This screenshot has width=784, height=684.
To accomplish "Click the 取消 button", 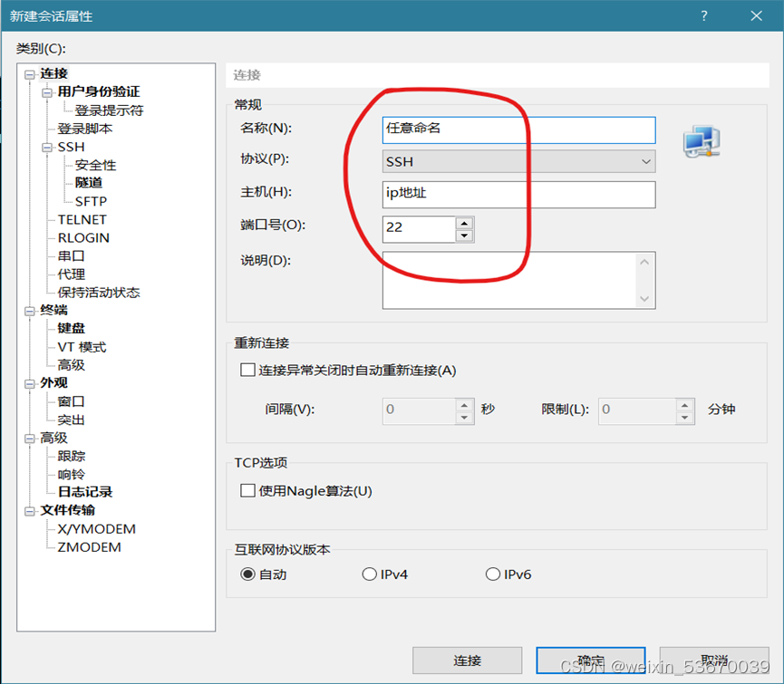I will point(714,660).
